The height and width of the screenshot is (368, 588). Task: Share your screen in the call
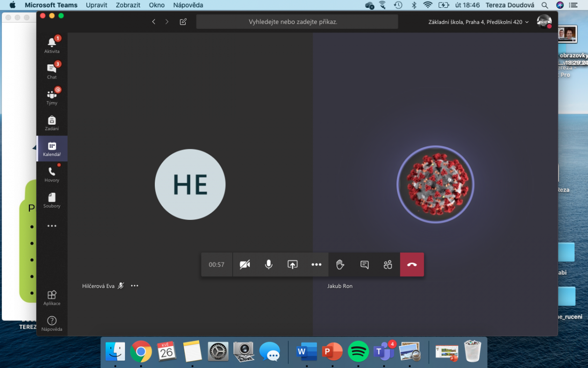293,264
